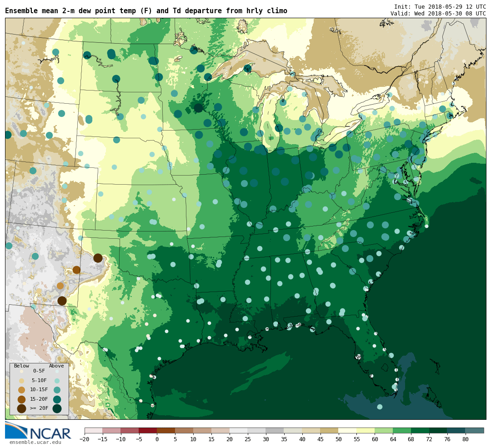
Task: Click the '72' colorbar tick label
Action: tap(429, 439)
